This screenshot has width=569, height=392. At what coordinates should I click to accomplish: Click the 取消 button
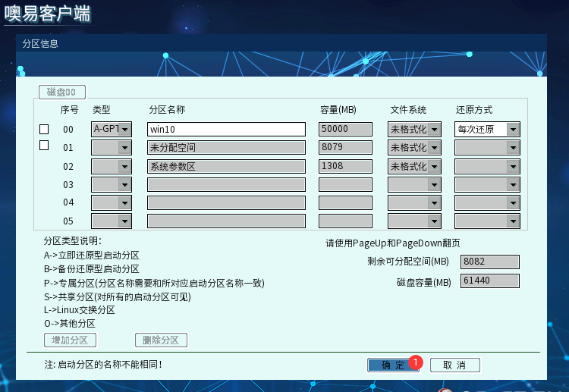click(x=455, y=365)
